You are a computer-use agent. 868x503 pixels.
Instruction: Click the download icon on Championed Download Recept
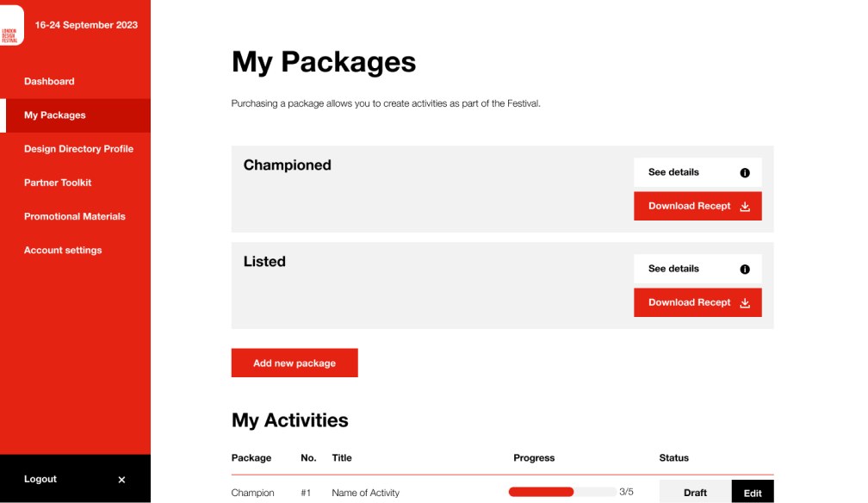[x=746, y=206]
